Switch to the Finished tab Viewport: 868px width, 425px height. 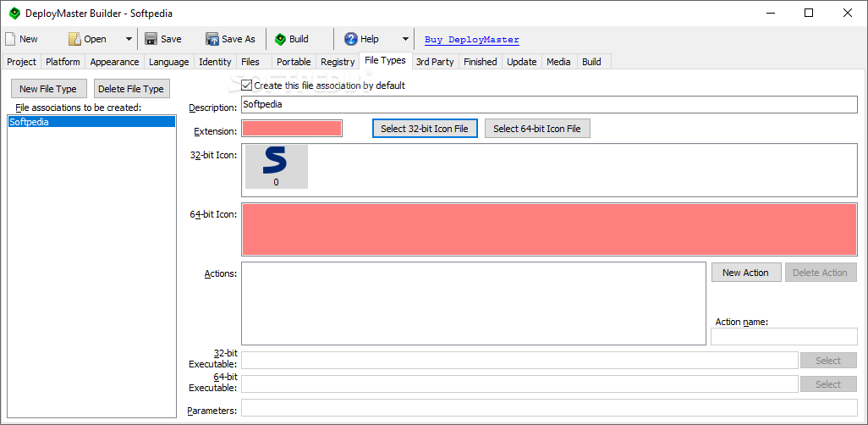tap(481, 62)
